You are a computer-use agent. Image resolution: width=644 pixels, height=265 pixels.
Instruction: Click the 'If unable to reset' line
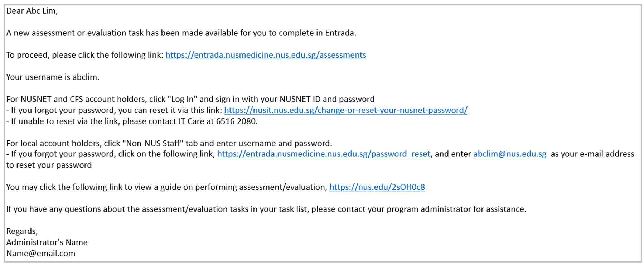[132, 121]
